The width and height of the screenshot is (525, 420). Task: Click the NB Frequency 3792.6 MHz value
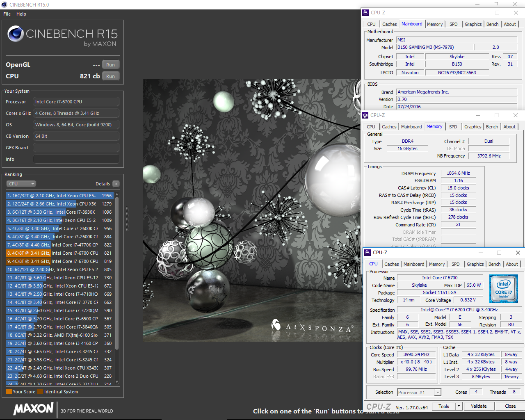[x=489, y=156]
